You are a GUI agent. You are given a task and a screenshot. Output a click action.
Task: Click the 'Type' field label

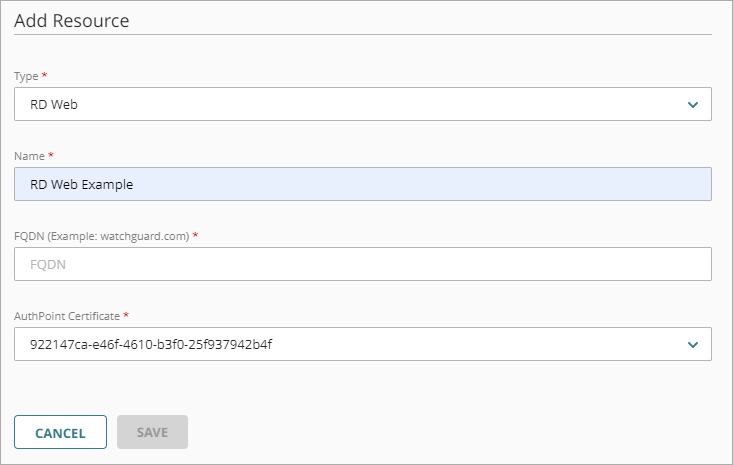pyautogui.click(x=25, y=76)
